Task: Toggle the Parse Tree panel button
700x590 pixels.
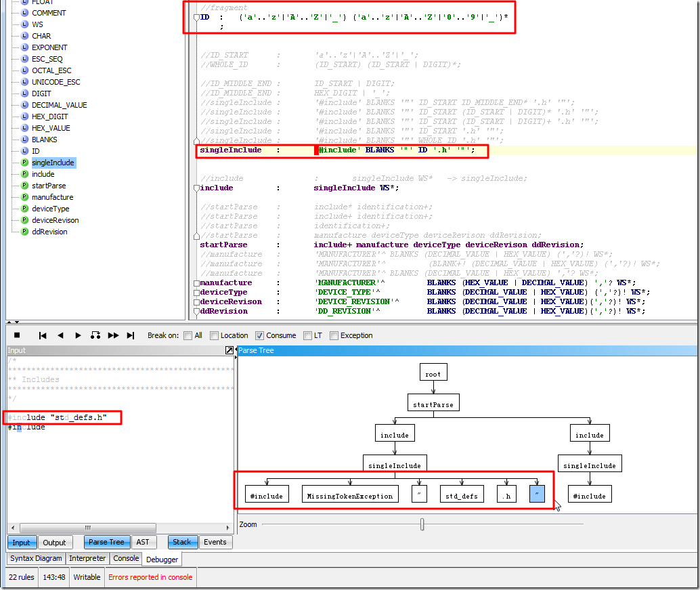Action: click(107, 542)
